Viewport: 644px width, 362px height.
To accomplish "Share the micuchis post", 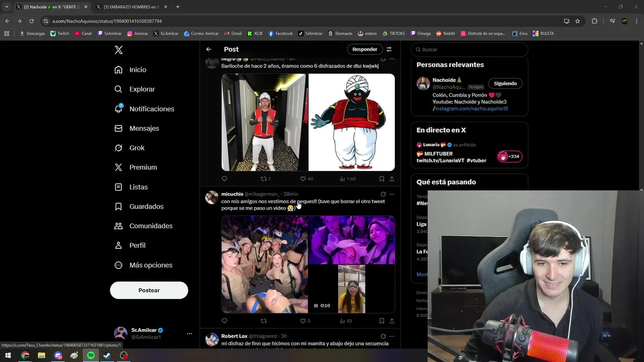I will coord(392,321).
